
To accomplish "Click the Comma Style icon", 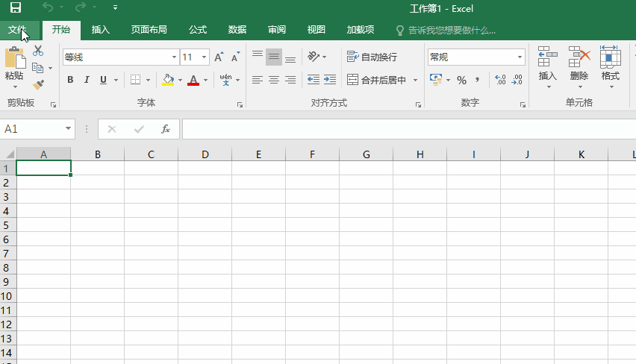I will coord(478,80).
